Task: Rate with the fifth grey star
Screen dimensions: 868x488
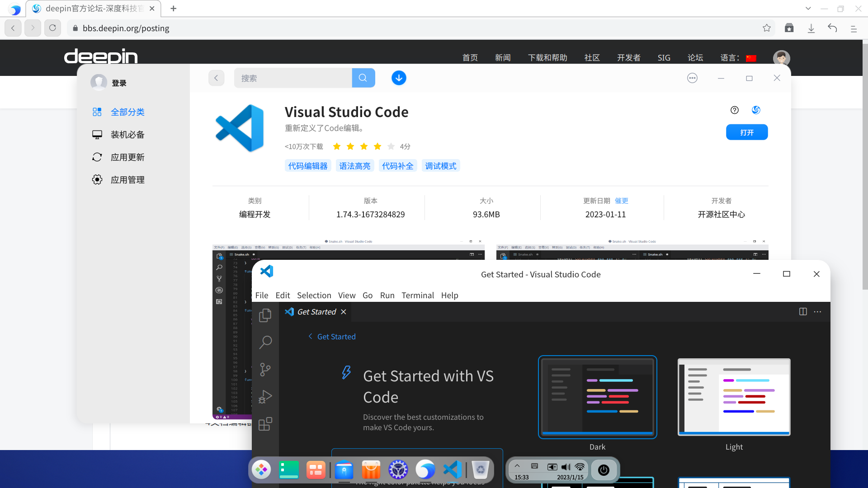Action: tap(391, 146)
